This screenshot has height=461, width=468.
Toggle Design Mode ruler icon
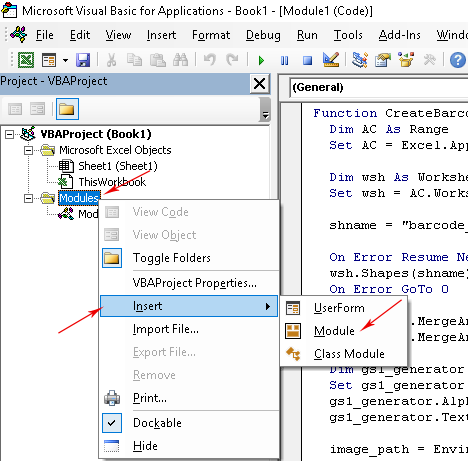(x=331, y=60)
